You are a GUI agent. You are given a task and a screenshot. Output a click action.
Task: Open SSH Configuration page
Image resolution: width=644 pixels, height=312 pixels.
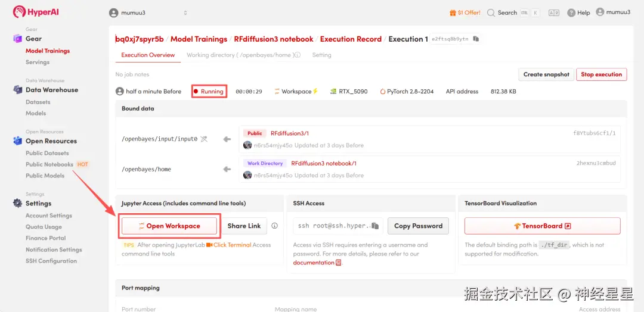point(51,261)
